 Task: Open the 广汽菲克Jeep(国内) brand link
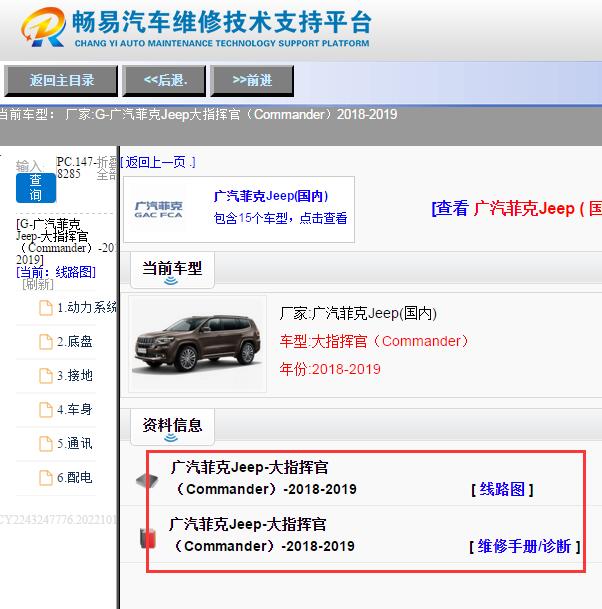click(271, 196)
